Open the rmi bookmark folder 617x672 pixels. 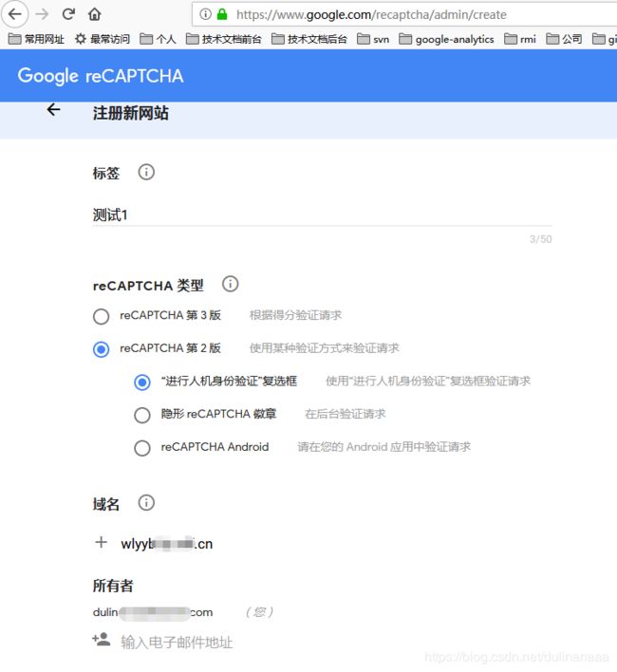pyautogui.click(x=520, y=40)
